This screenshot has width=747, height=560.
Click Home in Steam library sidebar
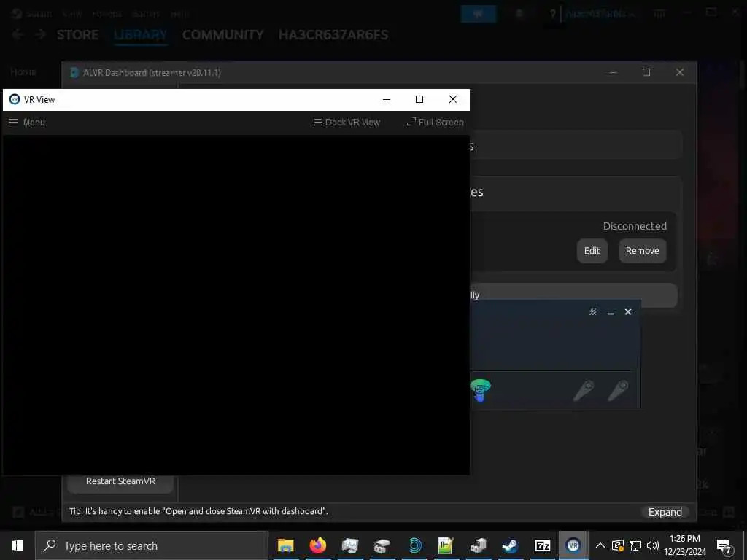point(23,72)
